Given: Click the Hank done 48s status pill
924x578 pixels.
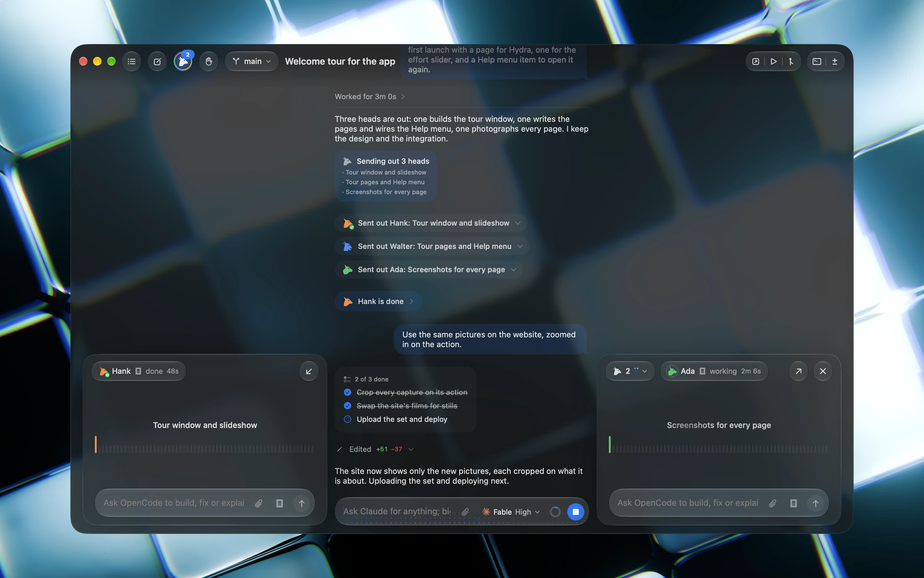Looking at the screenshot, I should pyautogui.click(x=139, y=371).
